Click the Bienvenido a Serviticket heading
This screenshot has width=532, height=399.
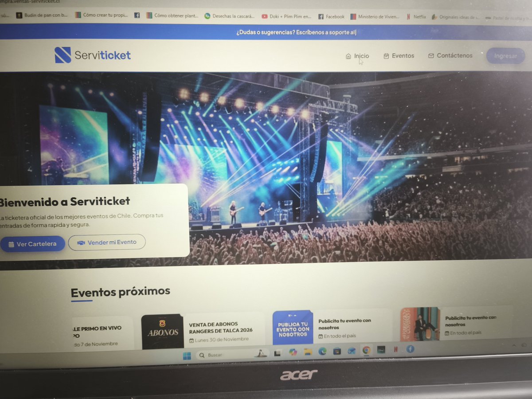click(x=65, y=201)
